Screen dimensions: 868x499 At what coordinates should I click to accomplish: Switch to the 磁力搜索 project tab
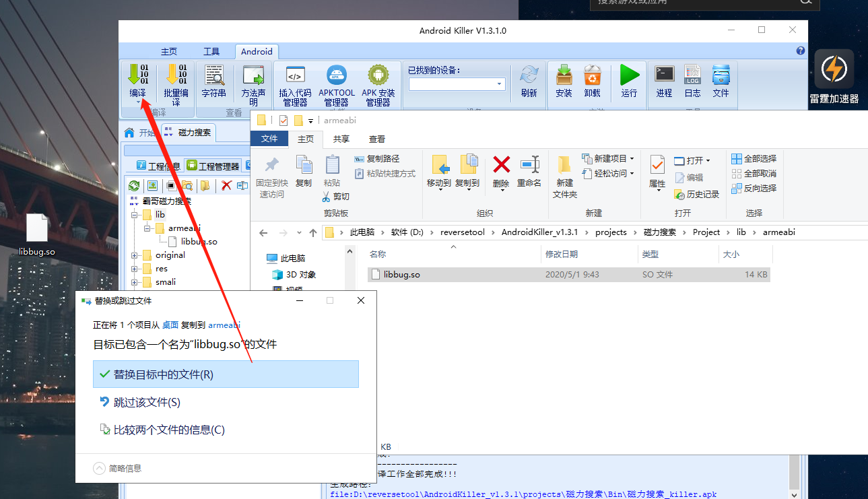[187, 132]
